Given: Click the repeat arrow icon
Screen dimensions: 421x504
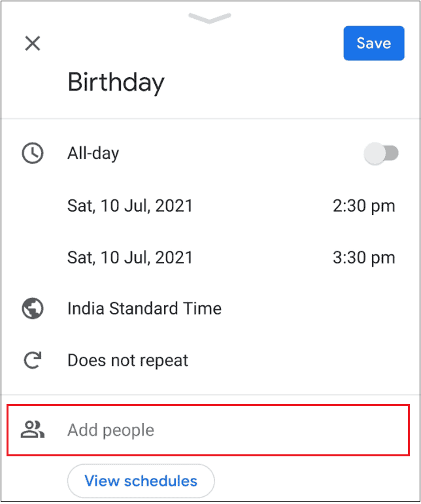Looking at the screenshot, I should (33, 360).
